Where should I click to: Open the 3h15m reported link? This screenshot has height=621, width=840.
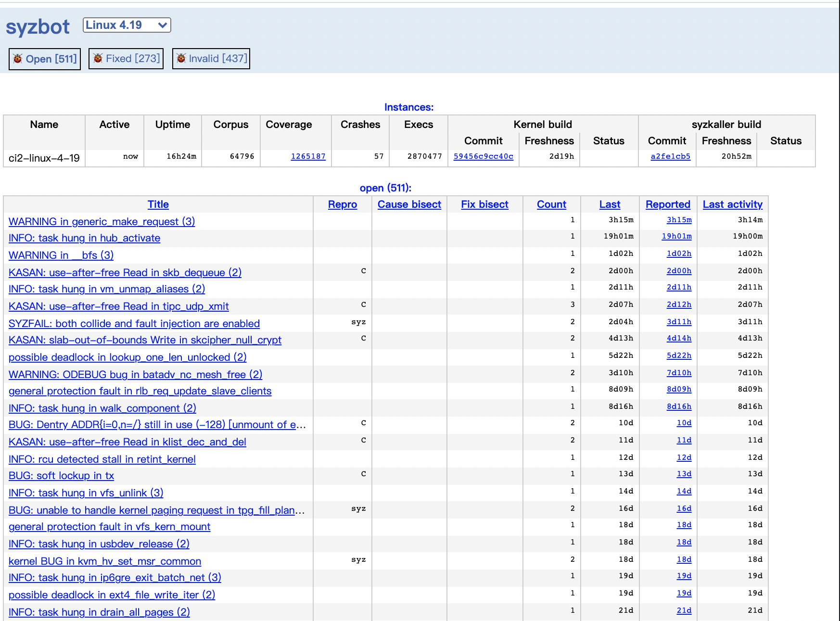coord(678,220)
